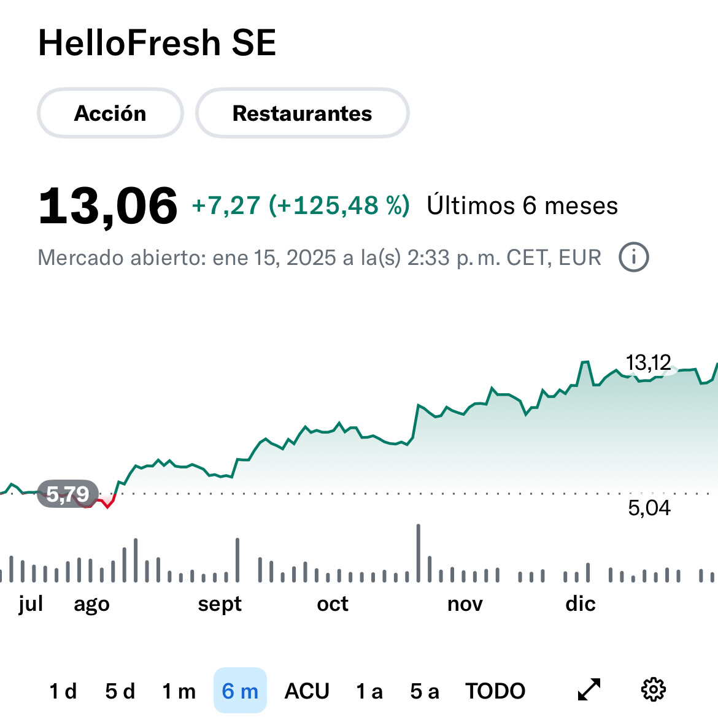Viewport: 718px width, 728px height.
Task: Expand the chart to fullscreen
Action: [589, 690]
